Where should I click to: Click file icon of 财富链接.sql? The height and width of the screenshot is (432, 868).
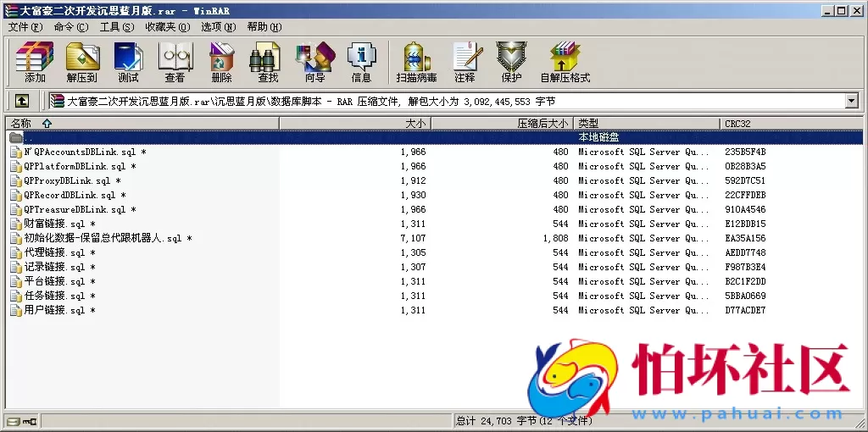click(16, 224)
